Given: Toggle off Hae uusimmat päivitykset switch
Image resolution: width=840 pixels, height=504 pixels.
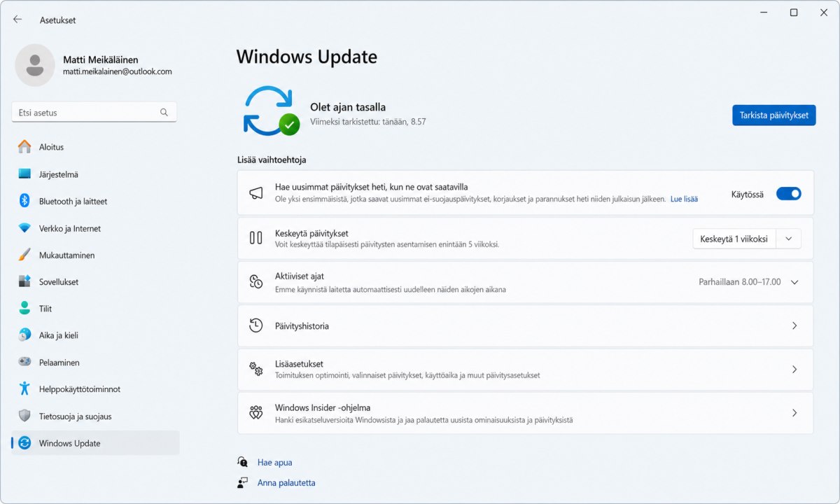Looking at the screenshot, I should (789, 194).
